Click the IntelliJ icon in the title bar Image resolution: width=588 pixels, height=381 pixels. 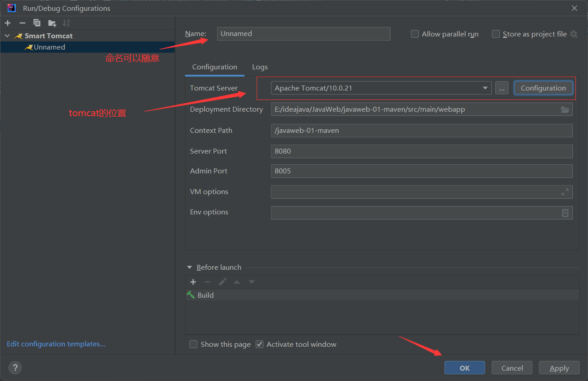click(x=12, y=8)
